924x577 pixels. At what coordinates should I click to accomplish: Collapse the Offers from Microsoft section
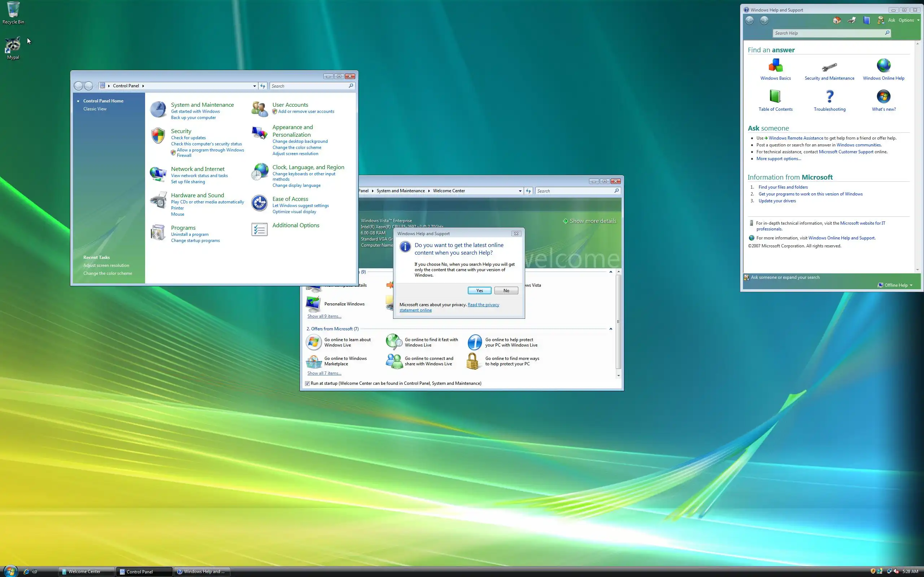click(611, 329)
